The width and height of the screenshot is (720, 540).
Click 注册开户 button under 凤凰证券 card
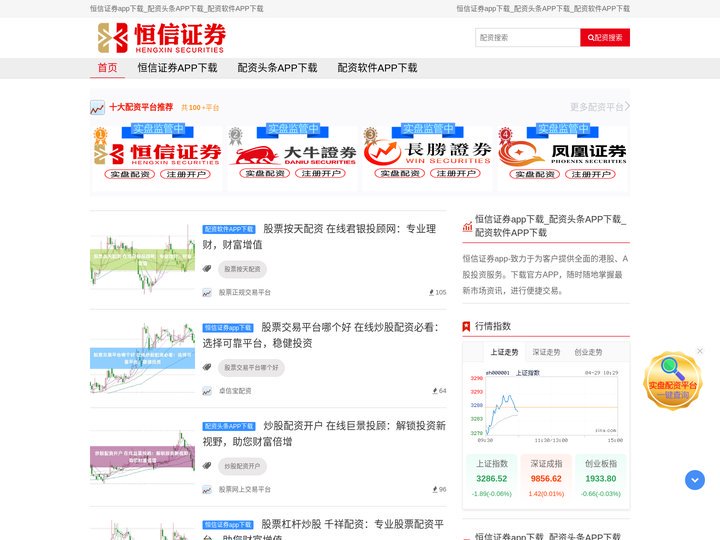pos(591,174)
